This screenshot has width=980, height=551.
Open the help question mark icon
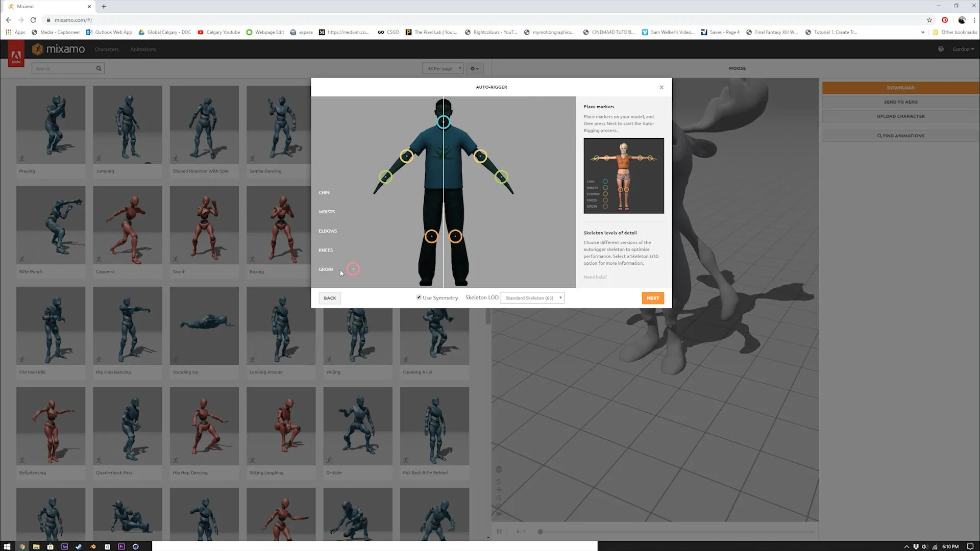click(x=941, y=49)
